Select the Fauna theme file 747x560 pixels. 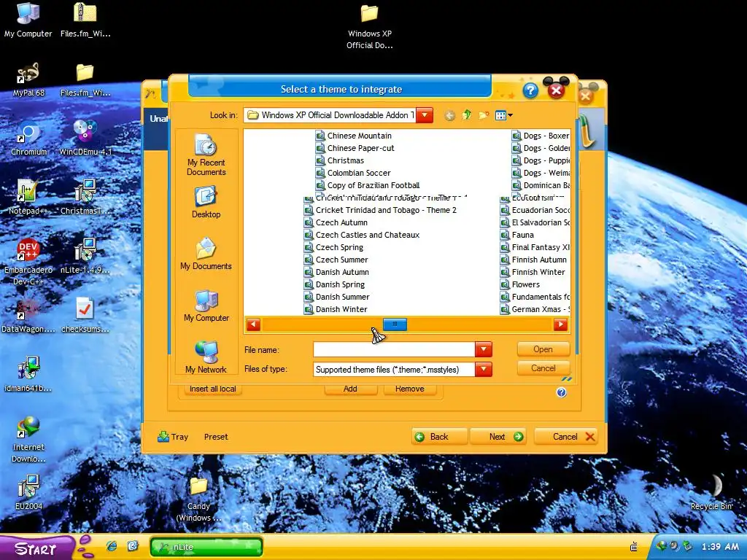point(517,235)
